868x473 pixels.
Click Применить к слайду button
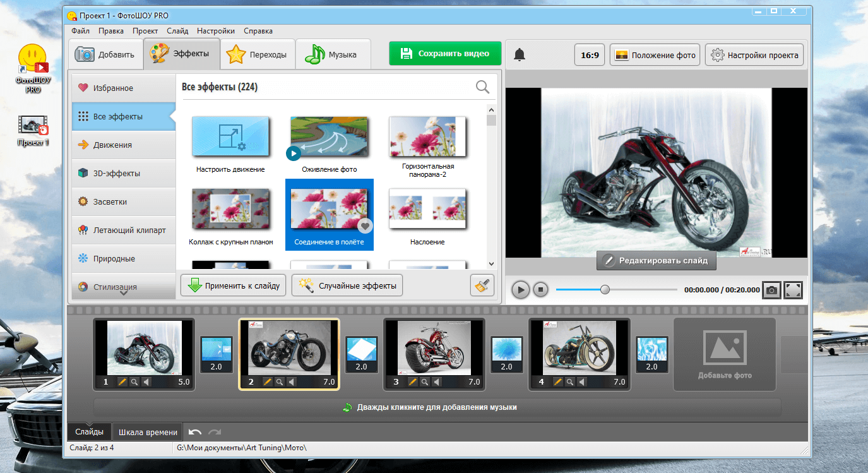234,285
